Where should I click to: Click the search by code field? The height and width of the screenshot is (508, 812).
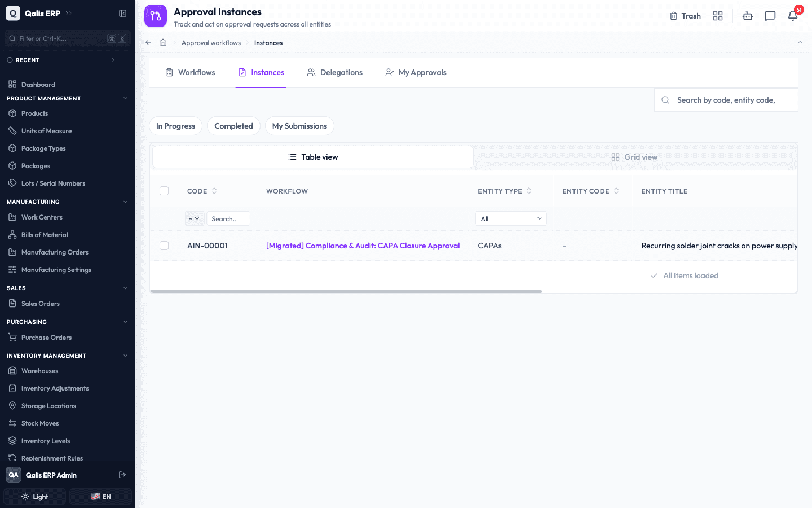(x=726, y=100)
